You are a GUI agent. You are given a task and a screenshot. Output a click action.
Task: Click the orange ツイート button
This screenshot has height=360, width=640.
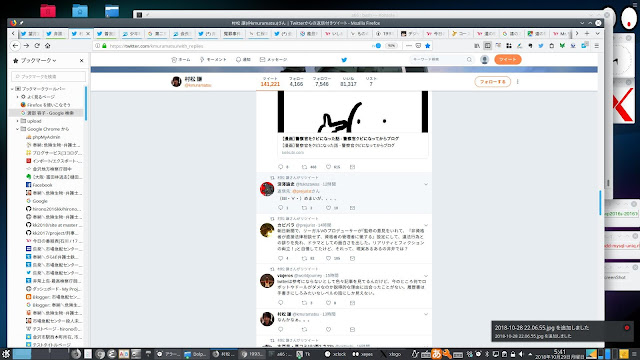coord(508,60)
